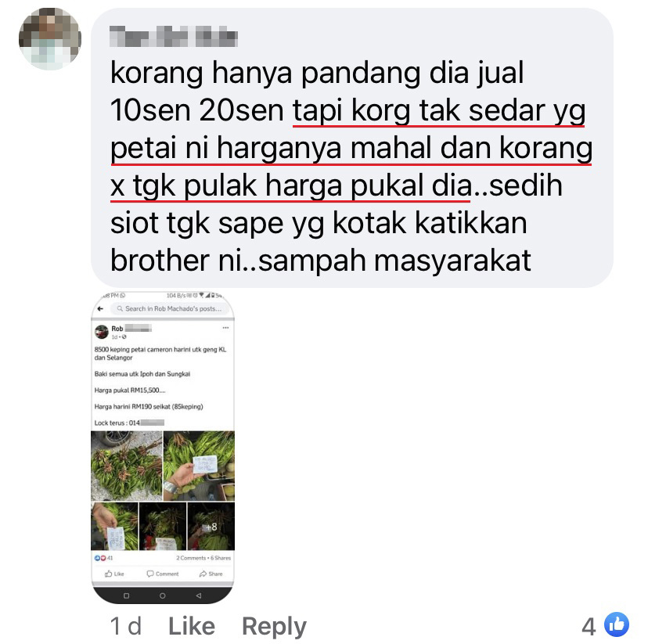This screenshot has height=644, width=648.
Task: Tap the Android square recent-apps icon
Action: tap(127, 595)
